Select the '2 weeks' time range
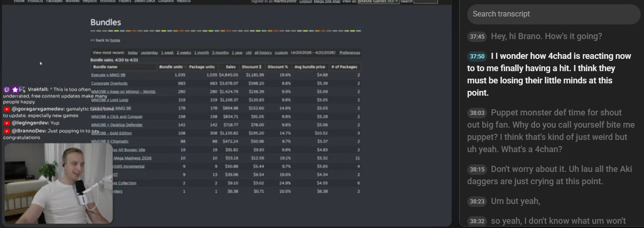 tap(184, 53)
